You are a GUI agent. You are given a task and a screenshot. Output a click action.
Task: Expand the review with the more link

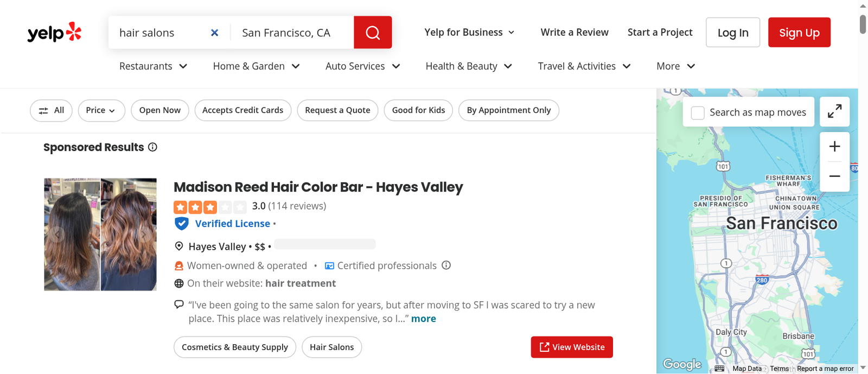[424, 319]
